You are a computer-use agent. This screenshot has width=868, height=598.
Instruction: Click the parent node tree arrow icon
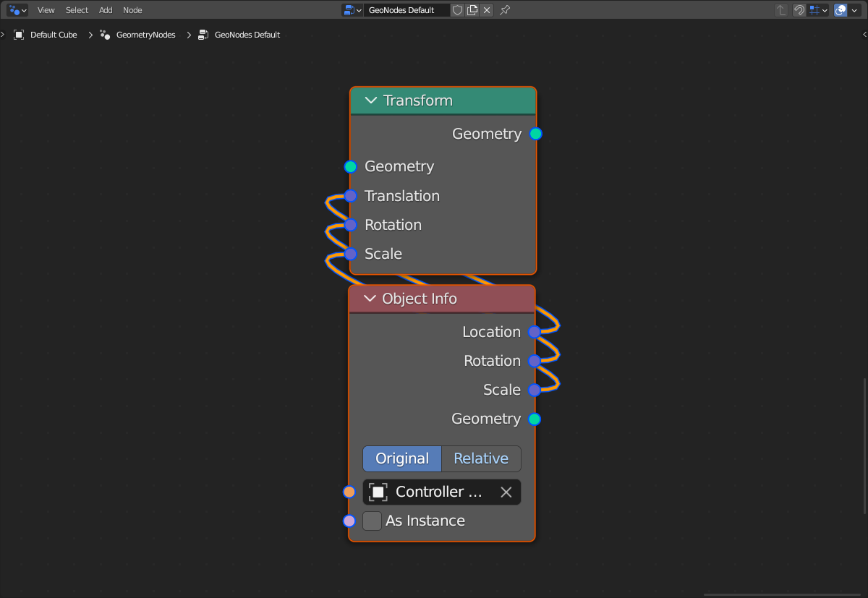781,10
